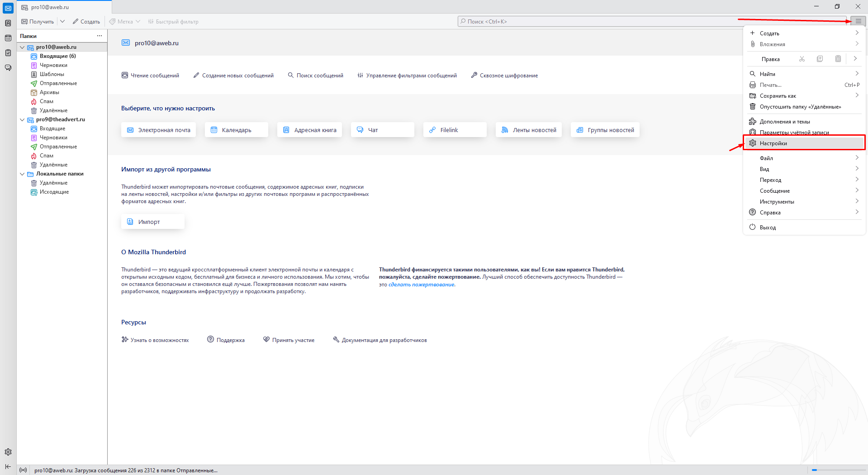The height and width of the screenshot is (475, 868).
Task: Click the online status icon in status bar
Action: pos(24,470)
